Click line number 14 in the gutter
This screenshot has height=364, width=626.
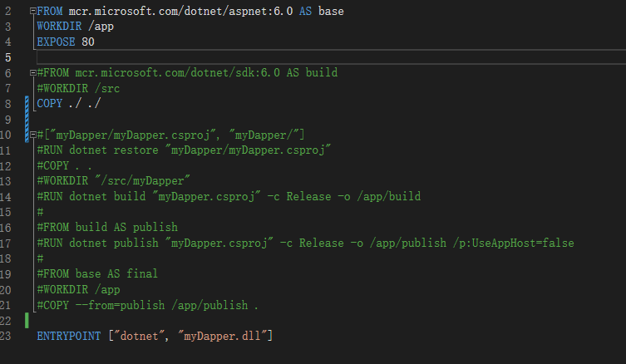point(7,196)
